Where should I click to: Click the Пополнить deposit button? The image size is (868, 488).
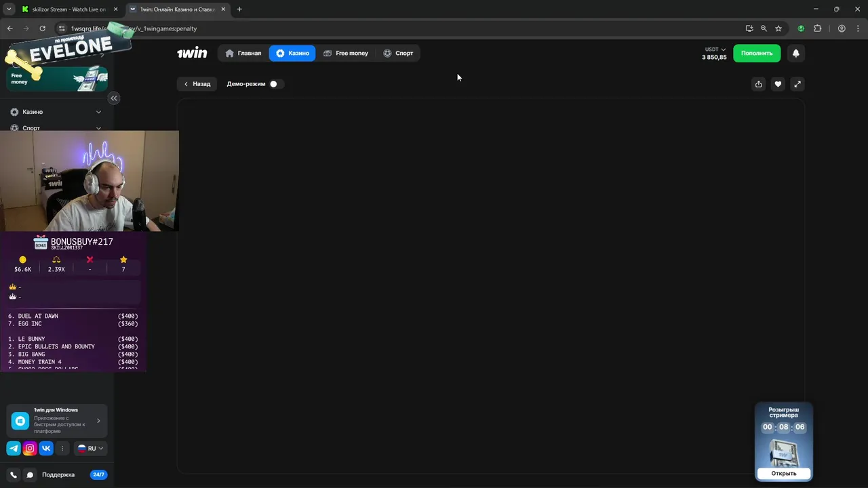(757, 53)
